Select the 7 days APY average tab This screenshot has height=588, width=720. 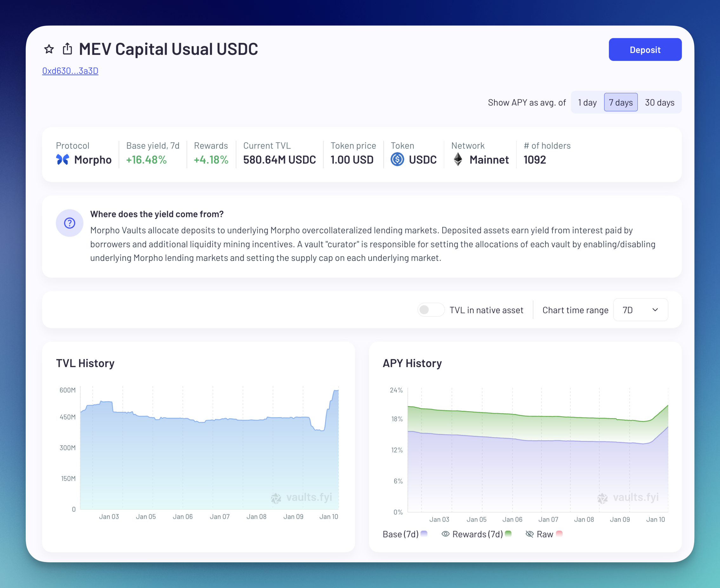click(621, 102)
